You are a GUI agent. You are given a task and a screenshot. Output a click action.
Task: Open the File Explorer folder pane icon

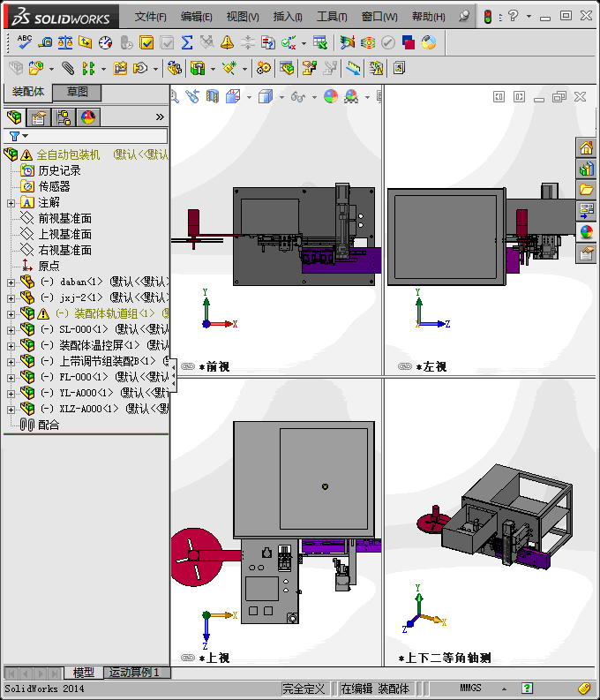click(x=586, y=190)
